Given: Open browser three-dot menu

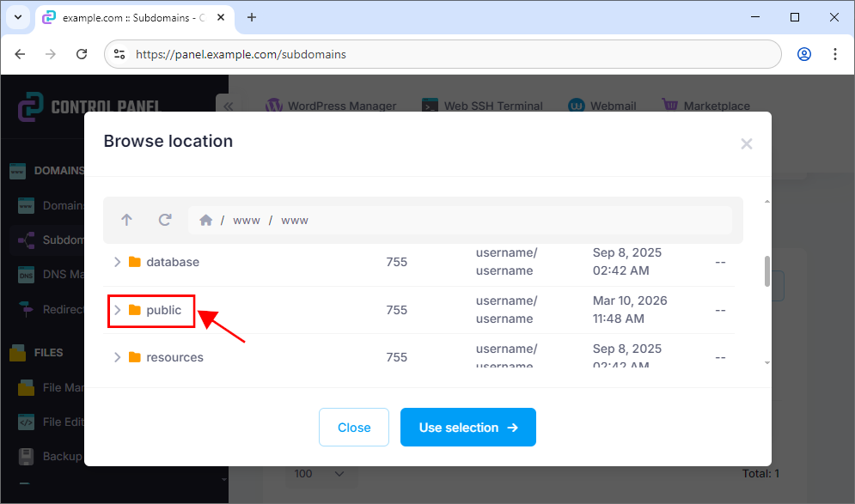Looking at the screenshot, I should coord(835,54).
